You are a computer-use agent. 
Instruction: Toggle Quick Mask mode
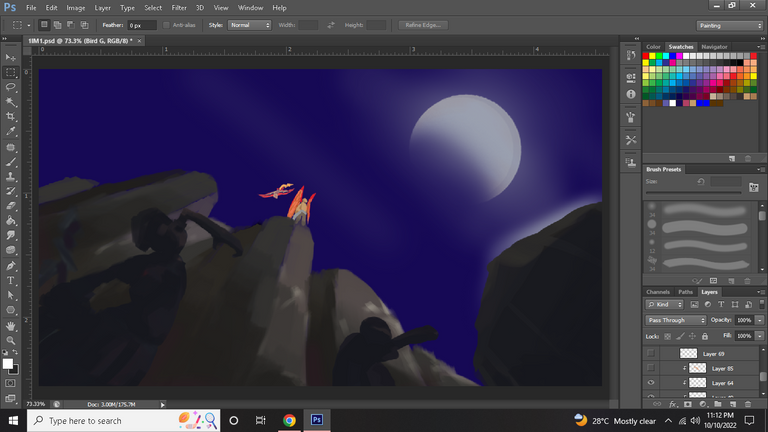[10, 383]
